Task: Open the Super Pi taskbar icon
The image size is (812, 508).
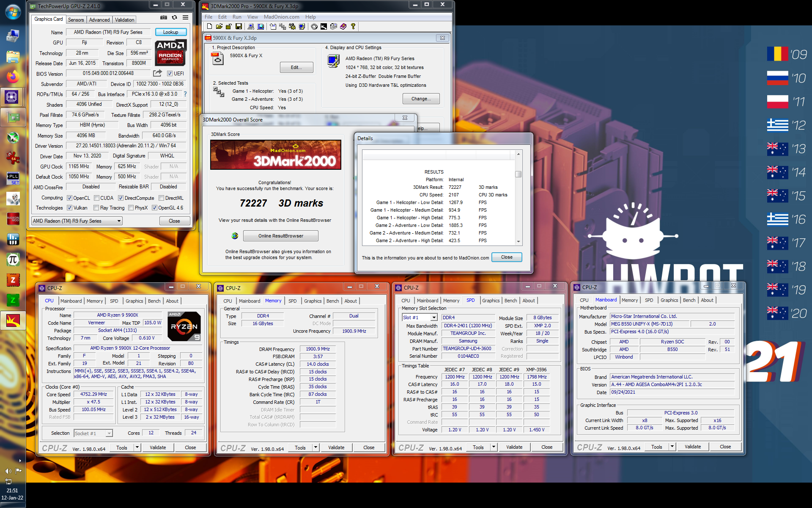Action: pos(13,260)
